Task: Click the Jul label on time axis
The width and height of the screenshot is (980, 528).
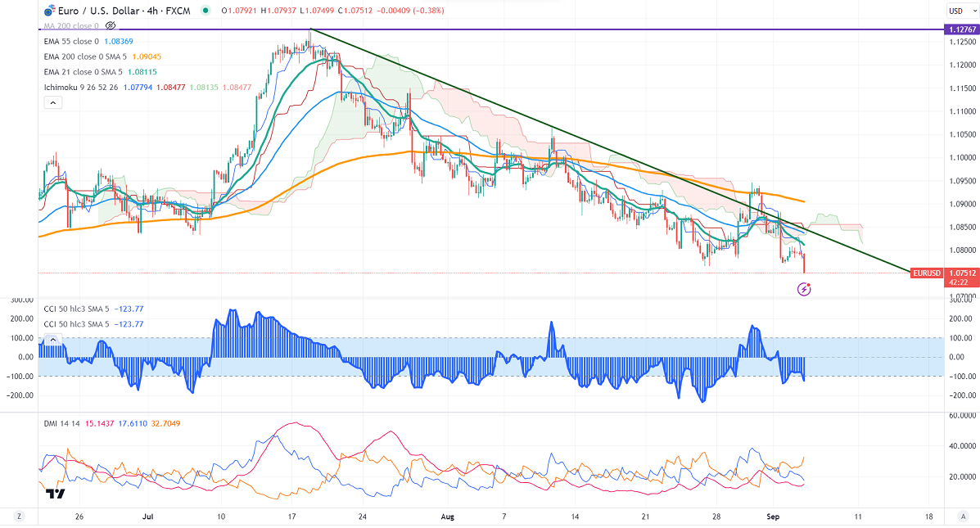Action: pyautogui.click(x=148, y=517)
